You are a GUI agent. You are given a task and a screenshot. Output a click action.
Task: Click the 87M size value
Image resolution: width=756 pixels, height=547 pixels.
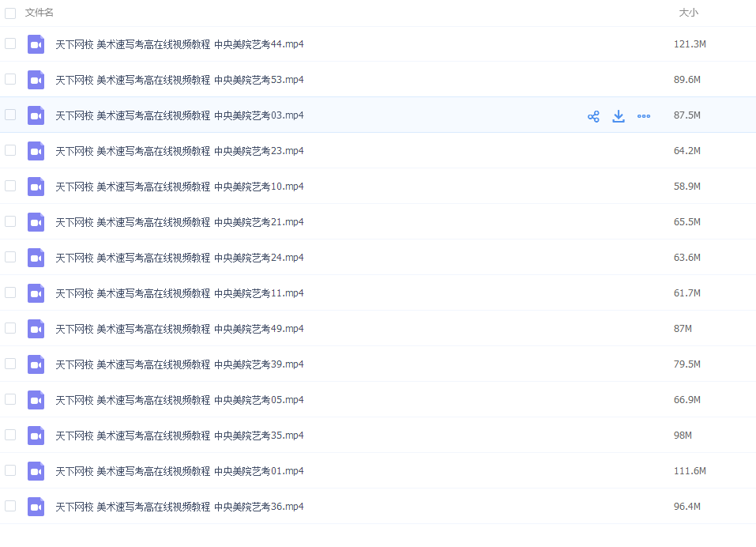[683, 329]
